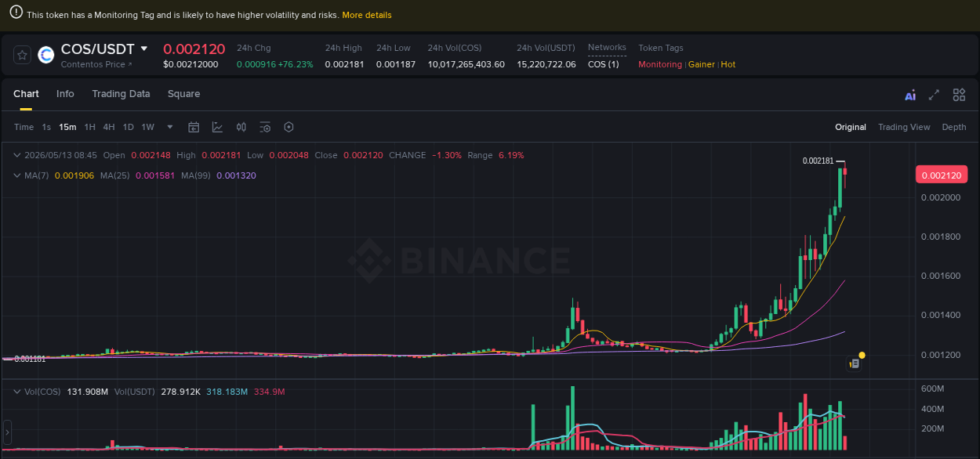Open the Contentos Price link
The height and width of the screenshot is (459, 980).
[97, 64]
